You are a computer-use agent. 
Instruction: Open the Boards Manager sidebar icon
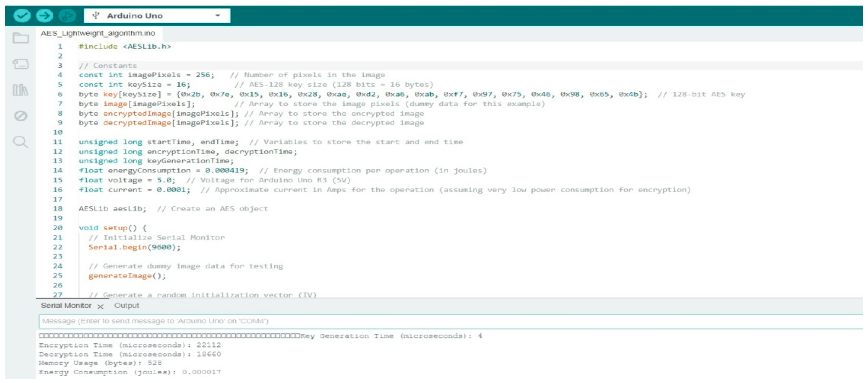tap(21, 64)
